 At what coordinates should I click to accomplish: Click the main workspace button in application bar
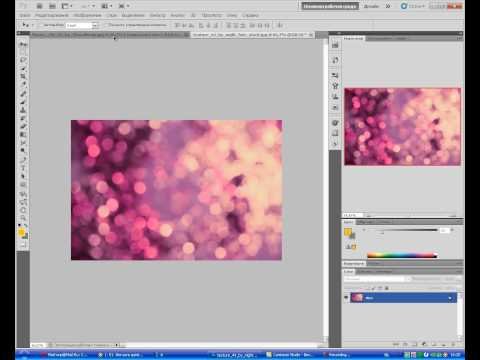(330, 6)
